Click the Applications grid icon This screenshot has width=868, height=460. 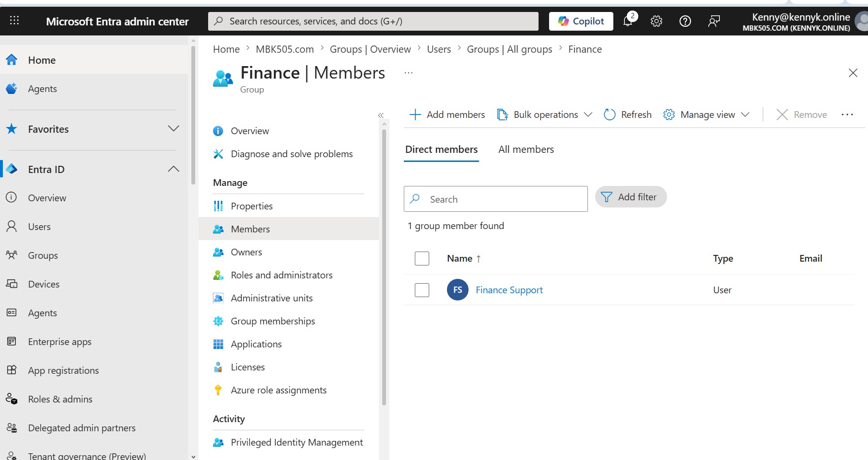point(218,344)
